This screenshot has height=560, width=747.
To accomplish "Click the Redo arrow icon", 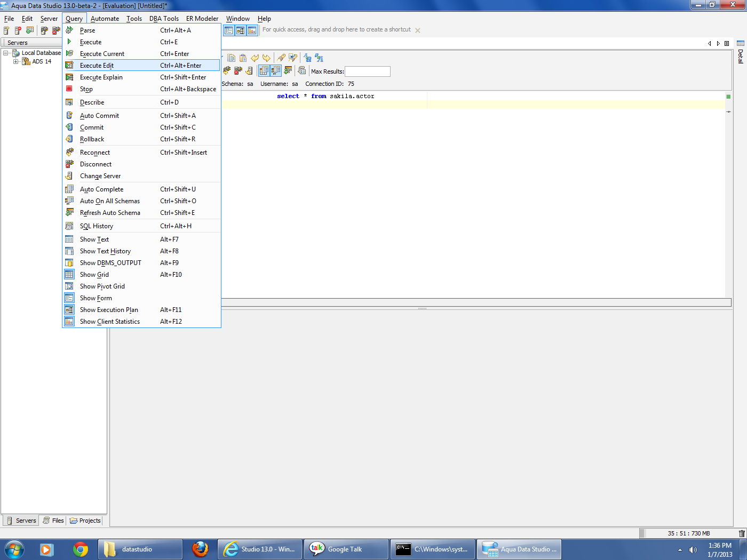I will [266, 58].
